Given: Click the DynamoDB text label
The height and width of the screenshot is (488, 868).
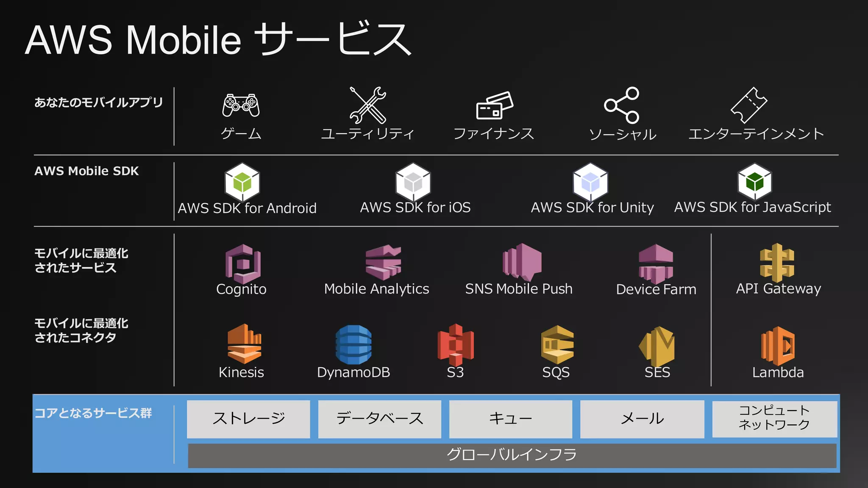Looking at the screenshot, I should [353, 372].
